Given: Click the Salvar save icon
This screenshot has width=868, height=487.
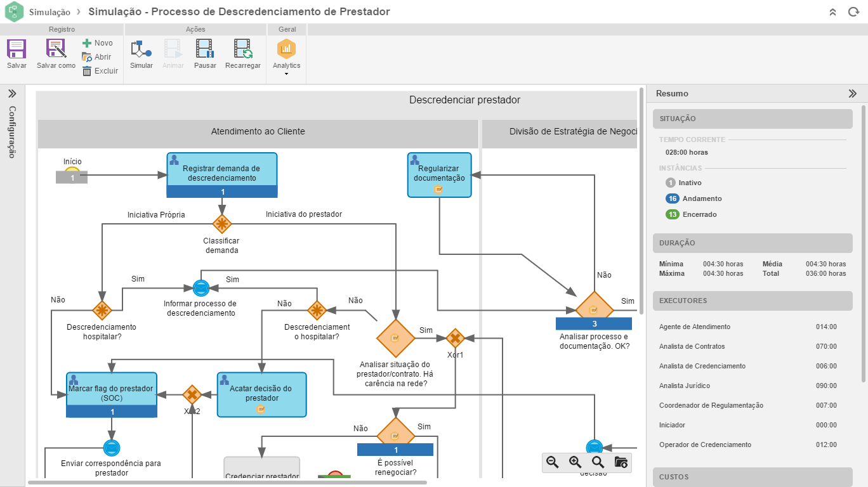Looking at the screenshot, I should [x=16, y=49].
